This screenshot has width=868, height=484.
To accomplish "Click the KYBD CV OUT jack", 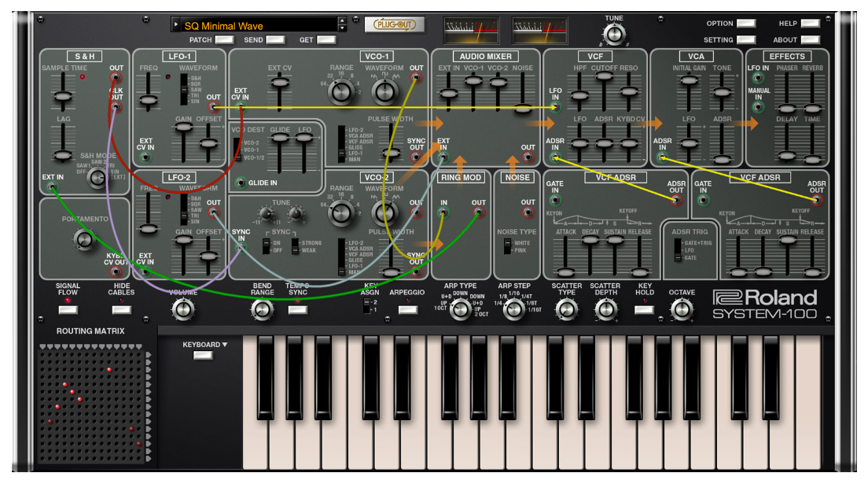I will click(115, 272).
